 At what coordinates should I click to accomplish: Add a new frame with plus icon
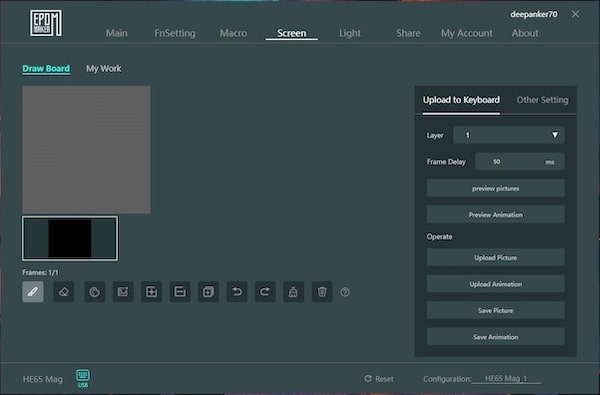tap(152, 292)
